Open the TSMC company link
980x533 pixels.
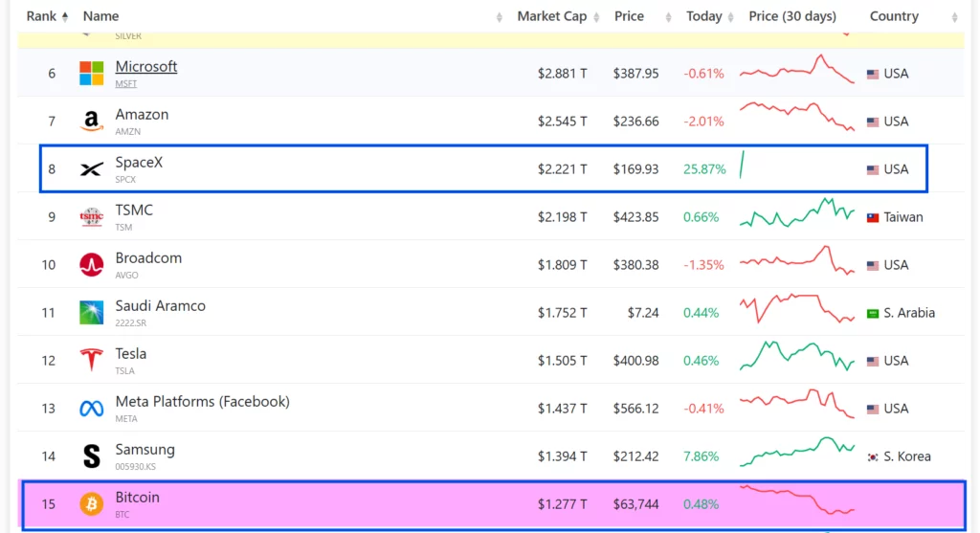click(134, 210)
